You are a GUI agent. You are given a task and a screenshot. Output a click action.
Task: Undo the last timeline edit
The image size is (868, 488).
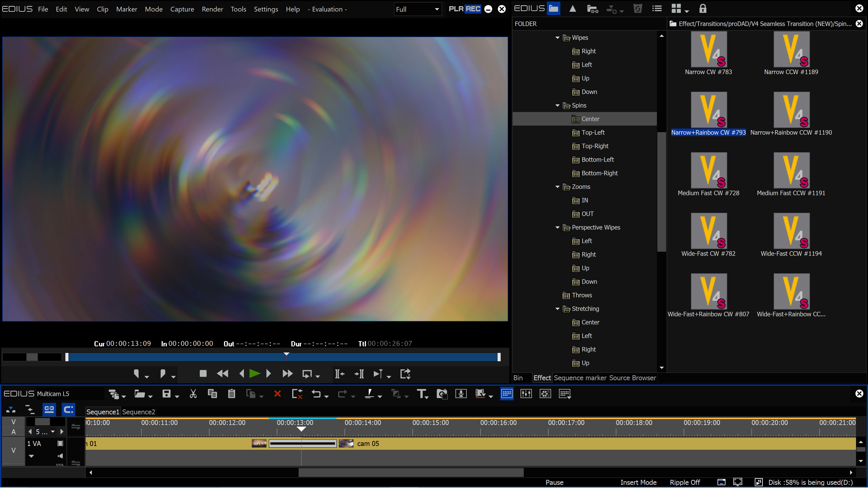click(316, 394)
